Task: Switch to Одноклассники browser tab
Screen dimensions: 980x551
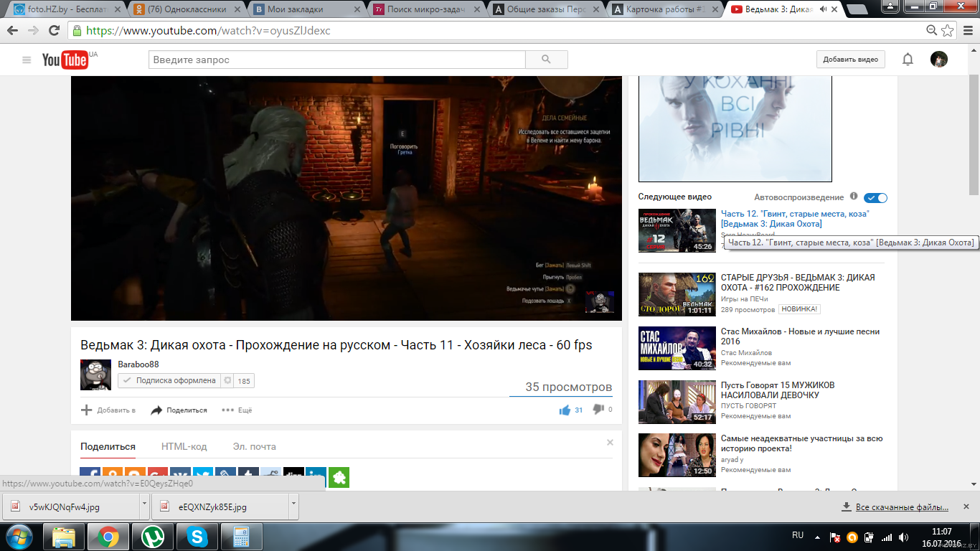Action: pyautogui.click(x=187, y=9)
